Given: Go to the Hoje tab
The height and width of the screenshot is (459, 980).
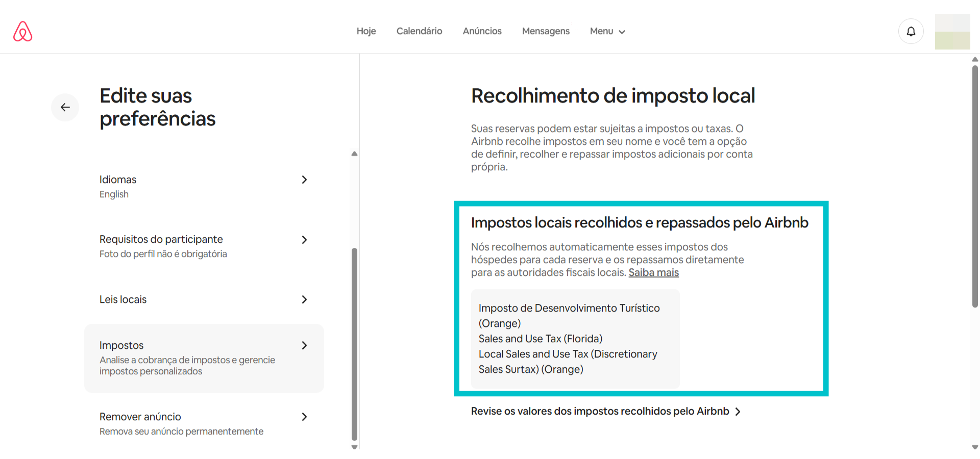Looking at the screenshot, I should (366, 32).
